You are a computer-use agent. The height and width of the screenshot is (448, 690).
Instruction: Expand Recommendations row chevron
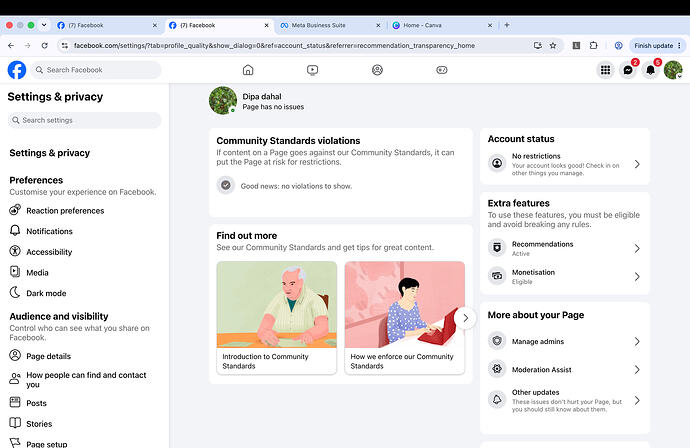click(637, 249)
